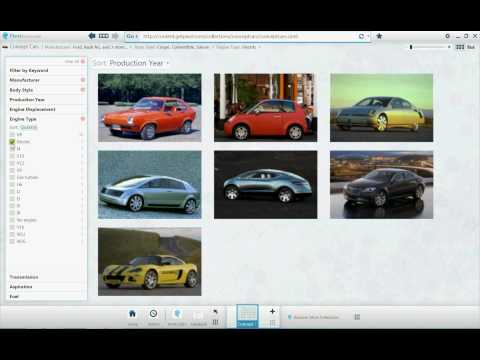Open the Sort: Production Year dropdown

131,63
